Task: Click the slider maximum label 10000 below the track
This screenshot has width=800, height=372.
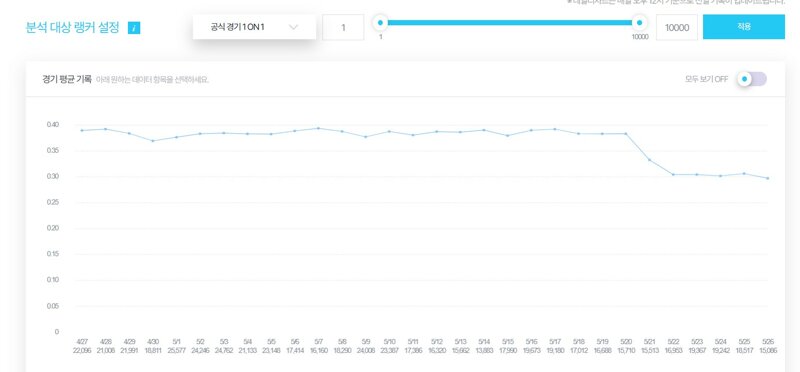Action: [x=640, y=37]
